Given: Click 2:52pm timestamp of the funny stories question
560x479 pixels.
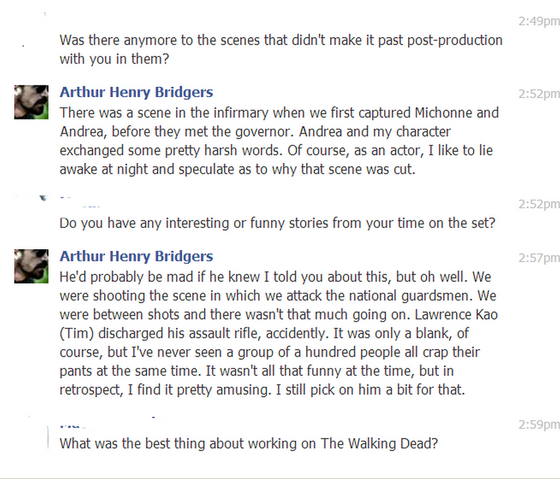Looking at the screenshot, I should [x=539, y=204].
